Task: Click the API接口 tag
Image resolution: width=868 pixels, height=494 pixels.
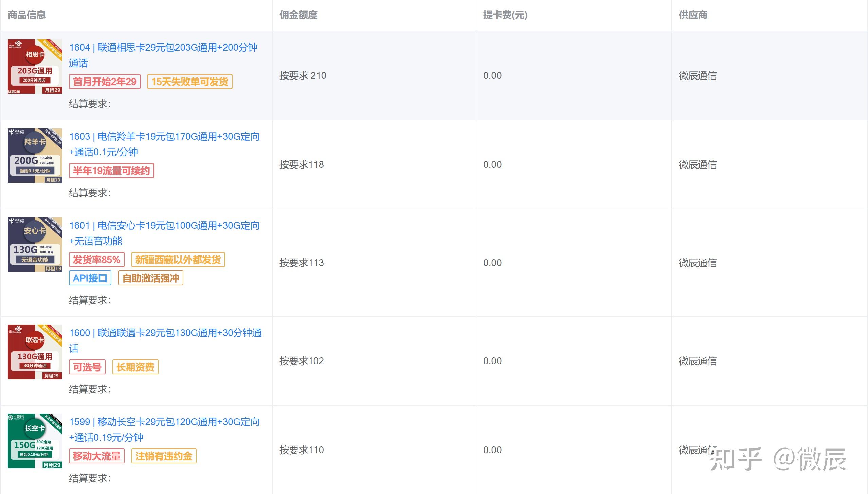Action: 90,278
